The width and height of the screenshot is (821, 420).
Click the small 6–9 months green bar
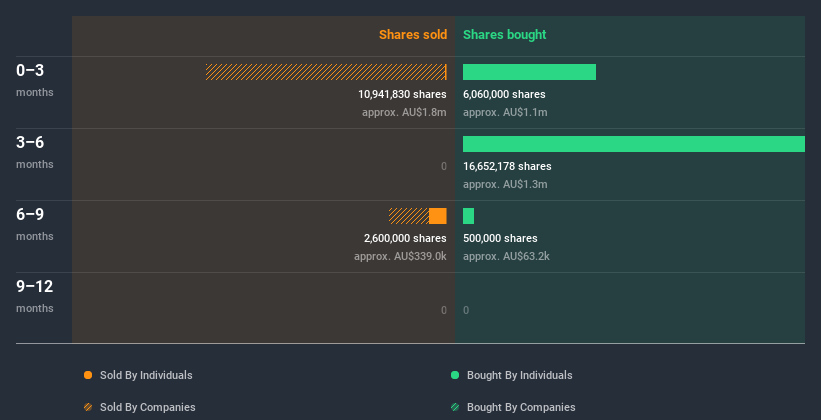(x=468, y=216)
